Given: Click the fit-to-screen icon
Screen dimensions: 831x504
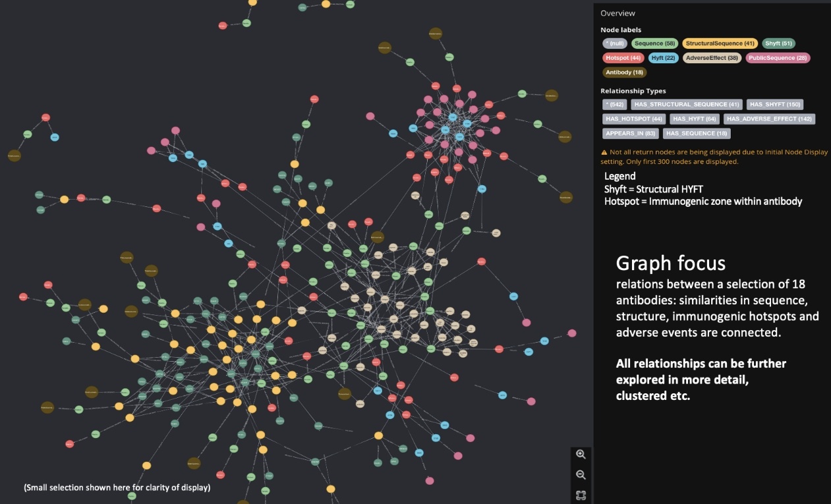Looking at the screenshot, I should click(581, 495).
